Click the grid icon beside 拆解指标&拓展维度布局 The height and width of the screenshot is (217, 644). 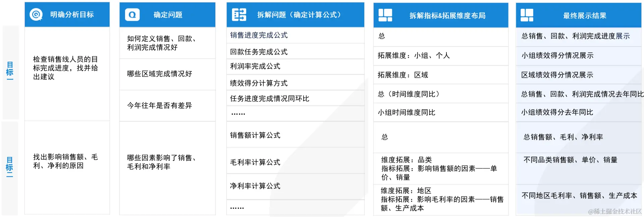[x=385, y=15]
